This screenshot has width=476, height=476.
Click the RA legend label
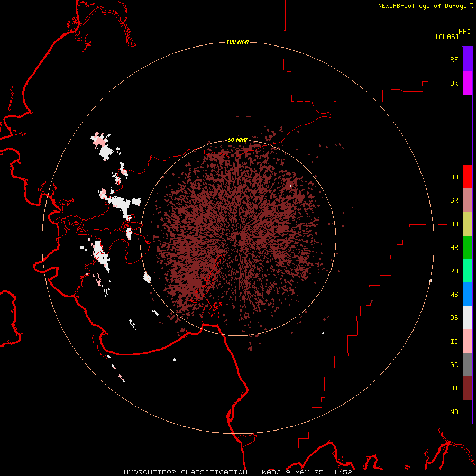click(x=454, y=271)
